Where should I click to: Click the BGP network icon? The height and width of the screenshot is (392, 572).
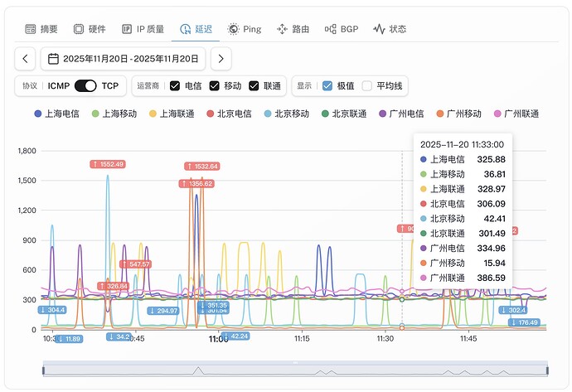click(x=330, y=29)
